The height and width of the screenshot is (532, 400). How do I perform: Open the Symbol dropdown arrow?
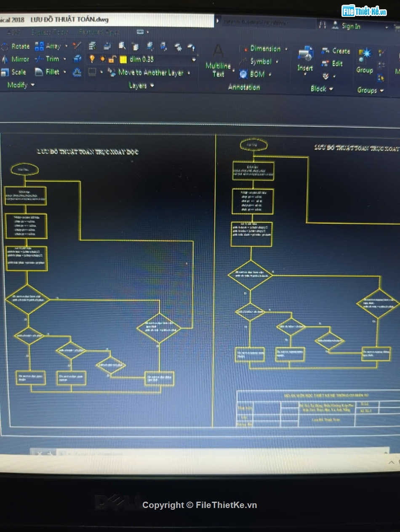277,61
